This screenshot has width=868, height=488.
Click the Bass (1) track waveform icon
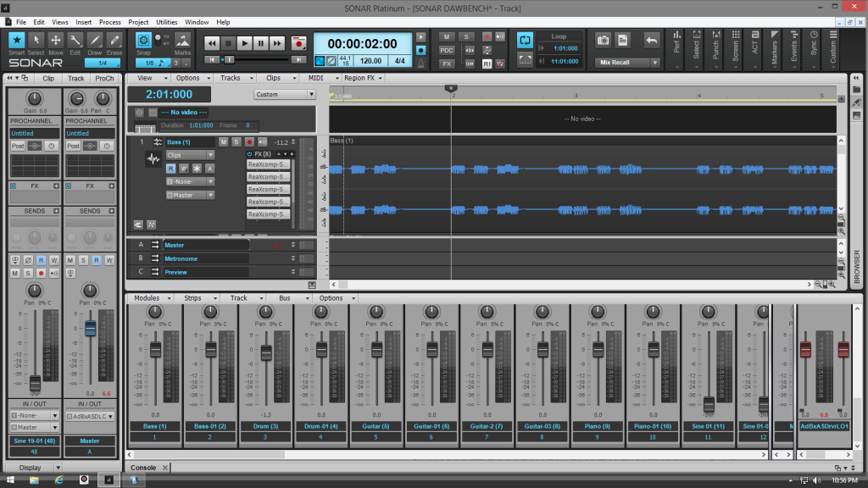click(x=153, y=160)
